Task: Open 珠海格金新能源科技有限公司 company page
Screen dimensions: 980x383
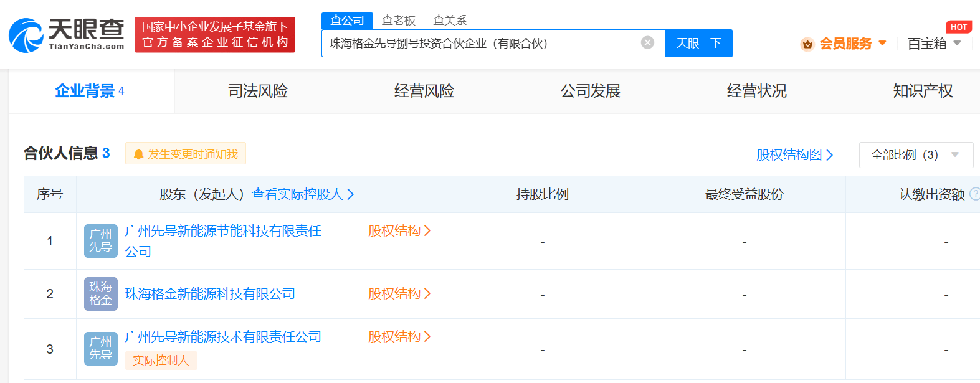Action: (210, 294)
